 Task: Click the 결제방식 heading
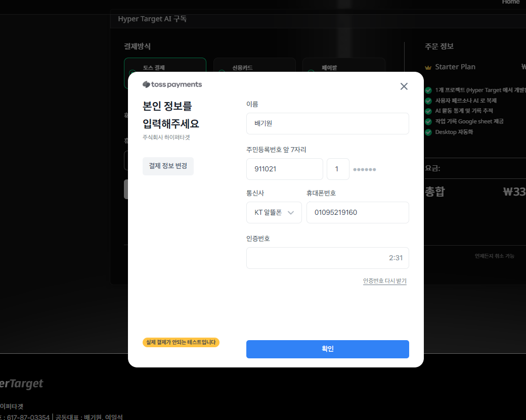tap(137, 46)
